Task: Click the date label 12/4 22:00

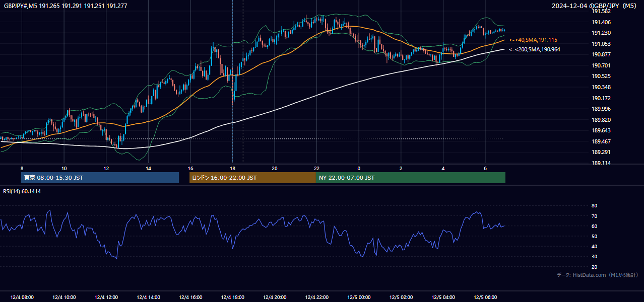Action: tap(316, 297)
